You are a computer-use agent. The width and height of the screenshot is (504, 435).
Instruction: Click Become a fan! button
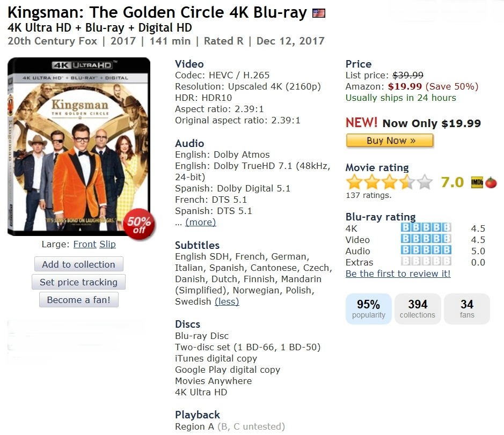[x=79, y=300]
